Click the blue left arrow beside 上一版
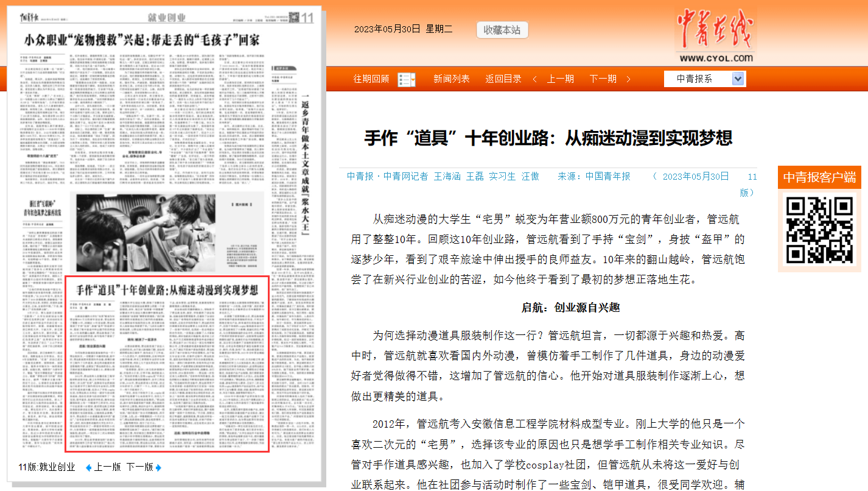This screenshot has height=491, width=868. coord(88,467)
